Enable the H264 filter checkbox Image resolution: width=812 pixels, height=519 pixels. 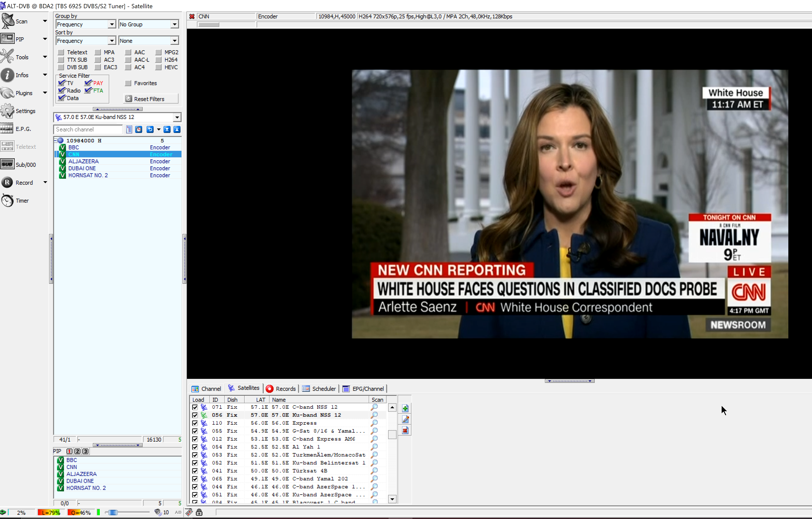159,60
